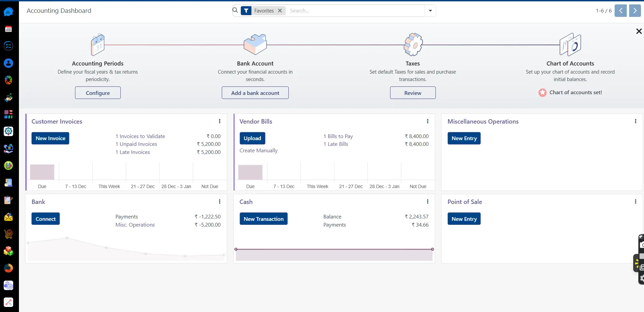
Task: Click Add a bank account
Action: (255, 93)
